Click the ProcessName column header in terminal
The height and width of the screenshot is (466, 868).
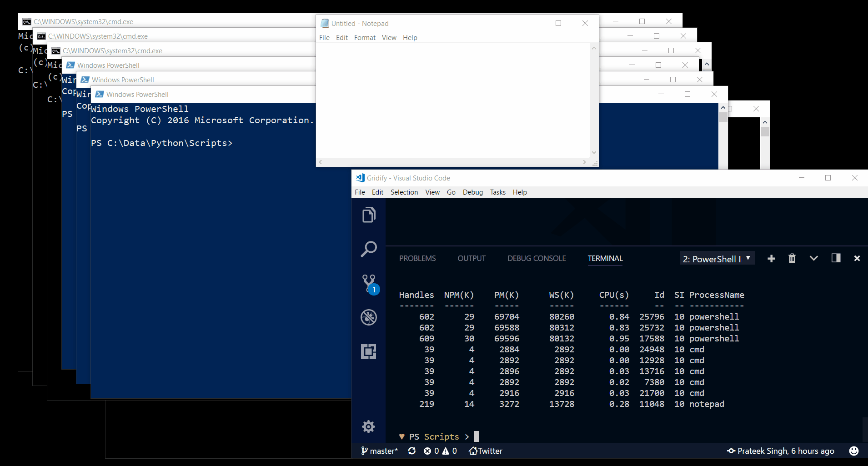click(x=717, y=295)
